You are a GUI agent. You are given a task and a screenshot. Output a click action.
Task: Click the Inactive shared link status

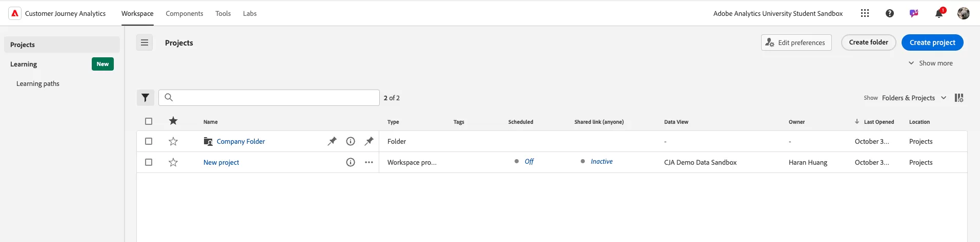tap(602, 161)
